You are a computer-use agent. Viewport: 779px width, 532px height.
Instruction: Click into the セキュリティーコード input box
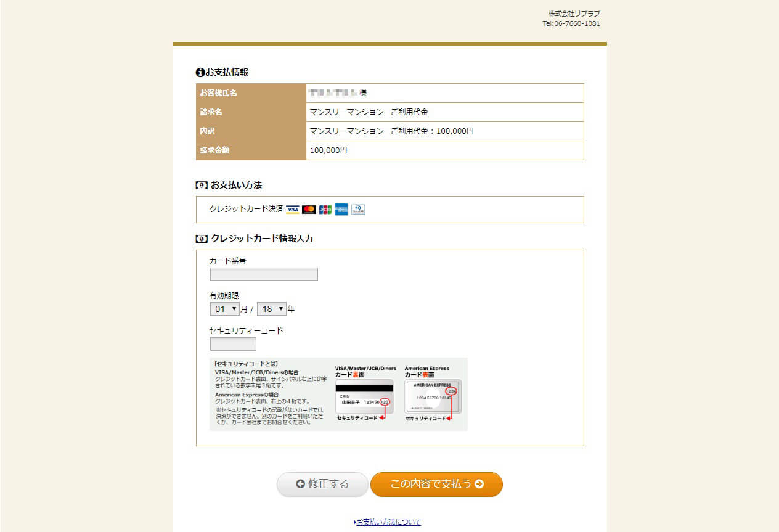[x=233, y=344]
